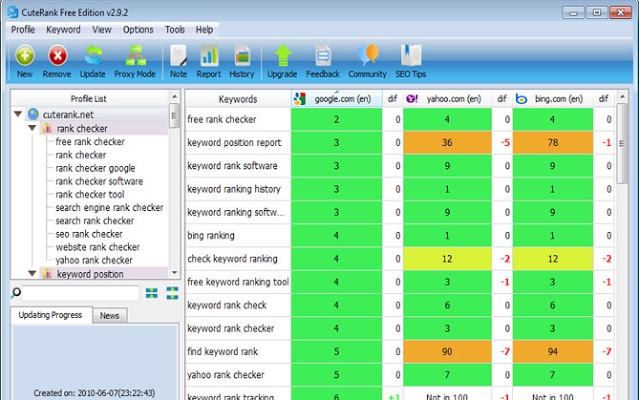Viewport: 640px width, 400px height.
Task: Click 'find keyword rank' keyword row
Action: point(222,351)
